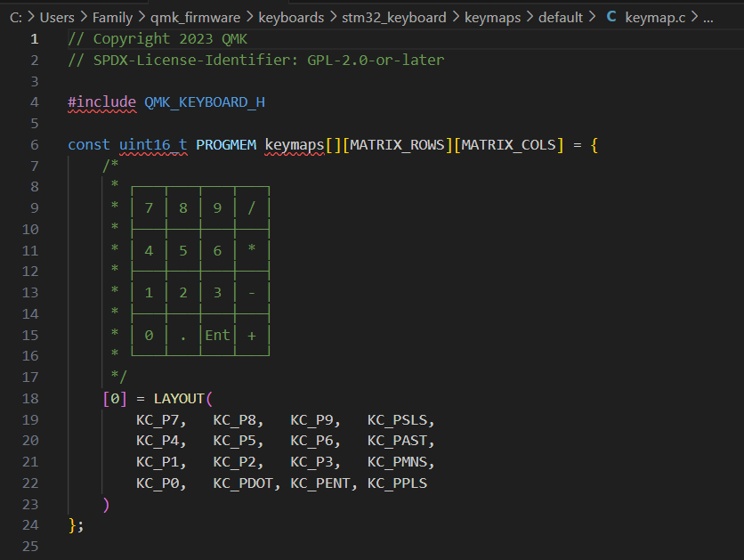744x560 pixels.
Task: Select the keyboards breadcrumb segment
Action: (x=291, y=18)
